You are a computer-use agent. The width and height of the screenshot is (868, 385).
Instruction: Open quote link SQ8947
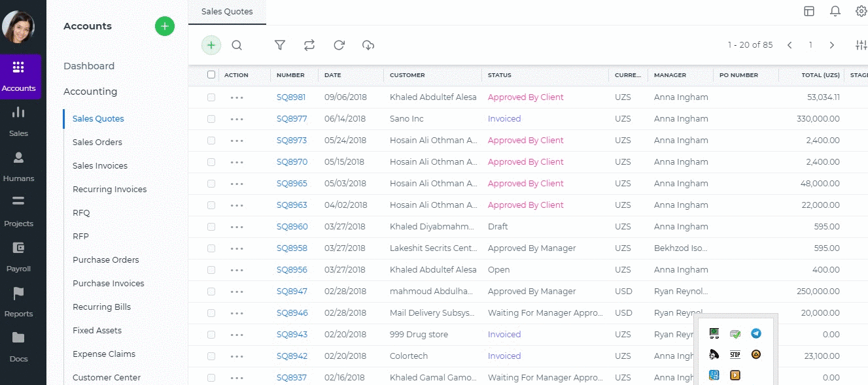[292, 292]
